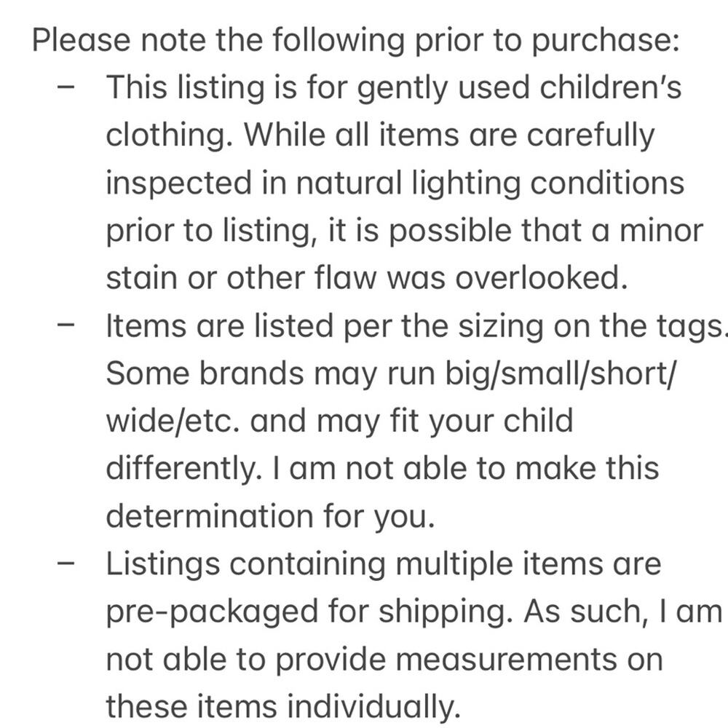Click the words 'minor' at line end

coord(662,232)
